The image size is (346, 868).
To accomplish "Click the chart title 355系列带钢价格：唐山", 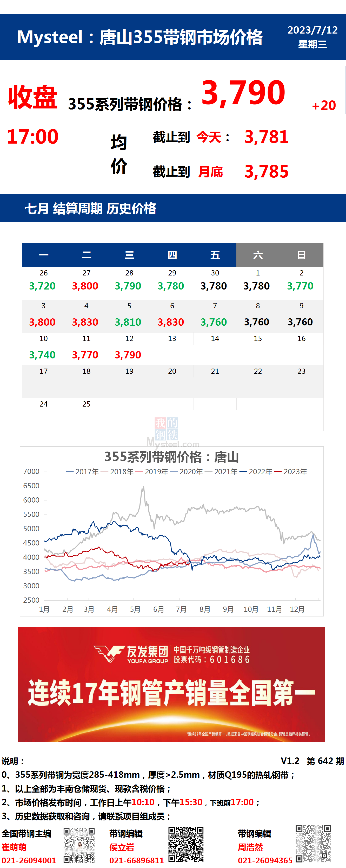I will pyautogui.click(x=171, y=457).
